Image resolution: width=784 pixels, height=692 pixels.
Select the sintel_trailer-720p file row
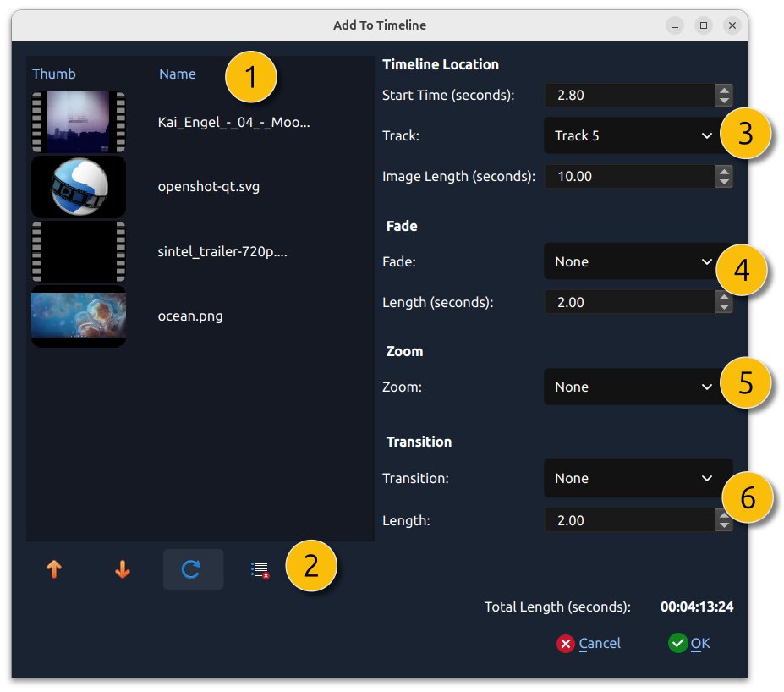point(222,251)
